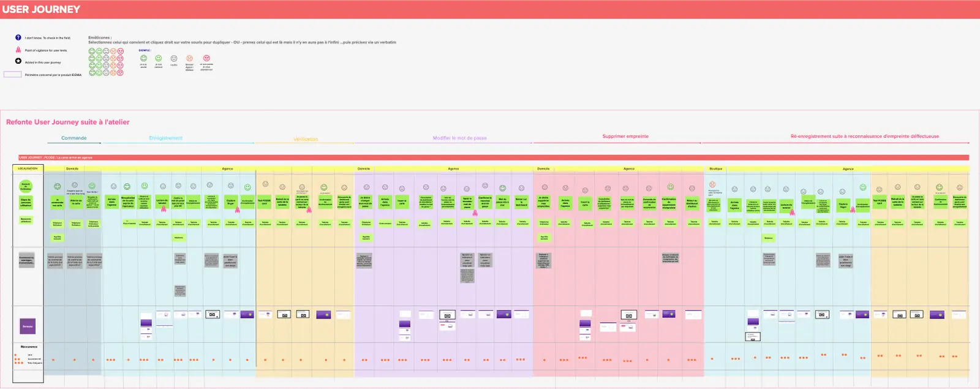The width and height of the screenshot is (980, 389).
Task: Click the pink rocket vigilance legend icon
Action: tap(18, 50)
